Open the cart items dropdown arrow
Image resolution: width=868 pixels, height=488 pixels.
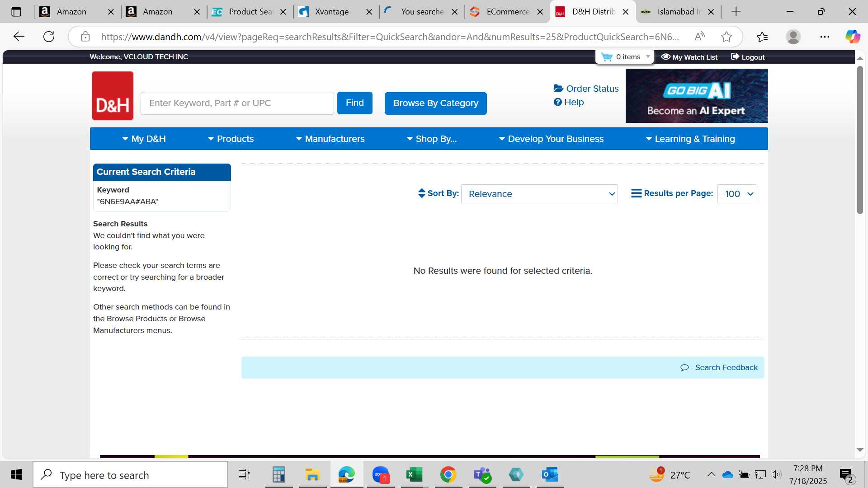648,57
